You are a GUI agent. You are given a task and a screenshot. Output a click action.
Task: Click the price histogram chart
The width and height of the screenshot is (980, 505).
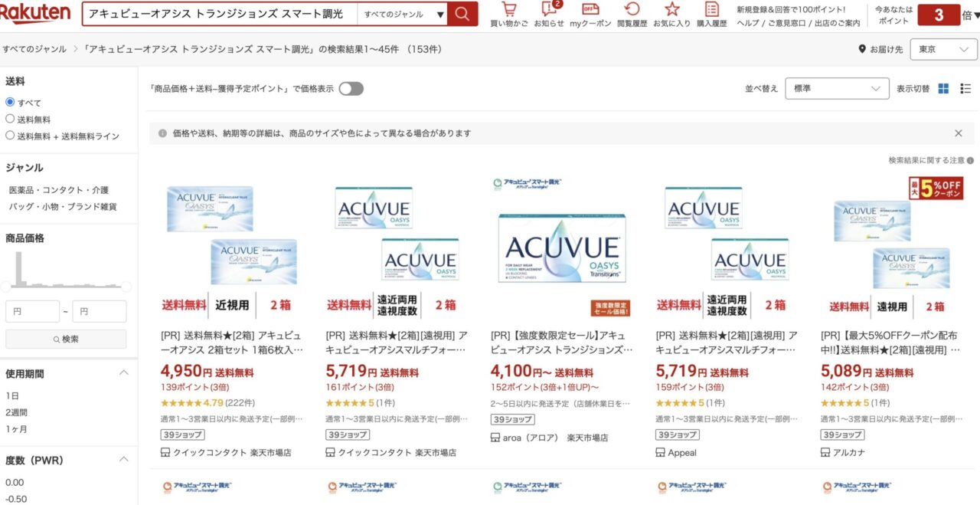tap(66, 269)
